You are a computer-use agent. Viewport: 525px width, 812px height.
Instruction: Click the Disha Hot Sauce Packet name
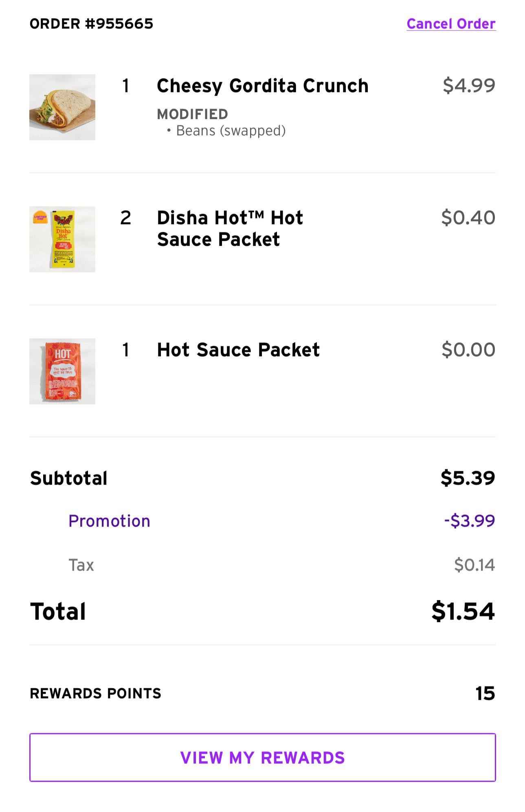tap(230, 229)
